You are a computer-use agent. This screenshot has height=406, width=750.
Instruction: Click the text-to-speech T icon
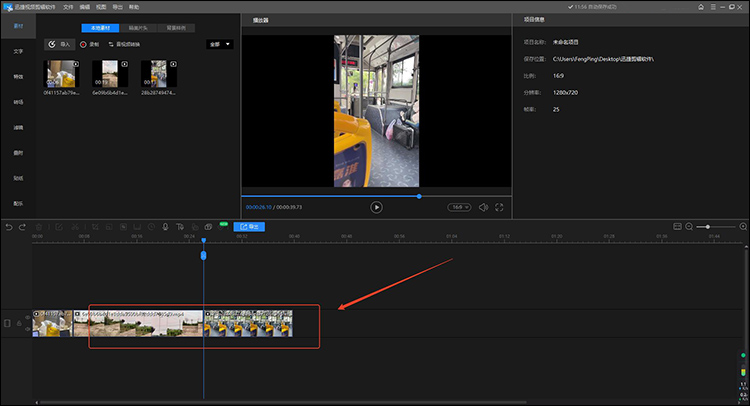pos(180,227)
